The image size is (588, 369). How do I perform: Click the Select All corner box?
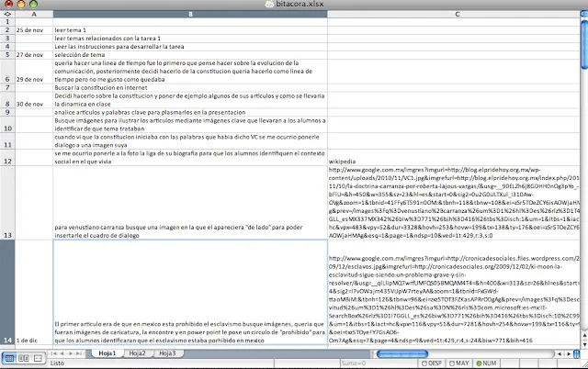(x=7, y=15)
